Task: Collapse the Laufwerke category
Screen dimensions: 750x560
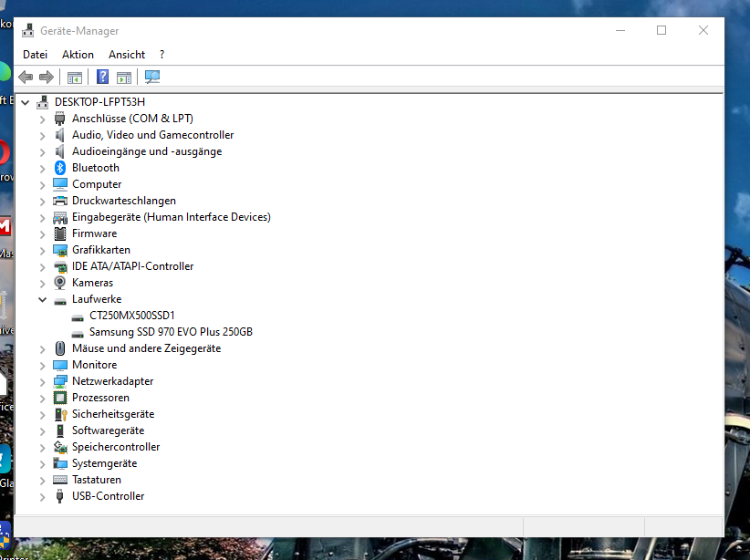Action: [x=43, y=299]
